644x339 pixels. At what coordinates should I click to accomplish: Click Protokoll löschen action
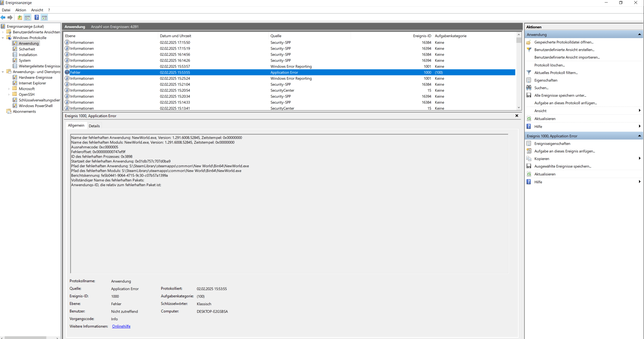549,65
